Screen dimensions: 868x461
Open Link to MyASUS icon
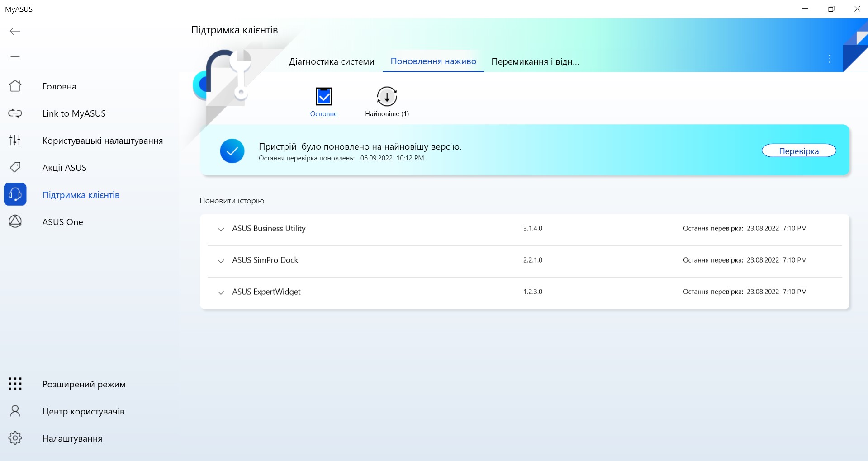pos(15,113)
